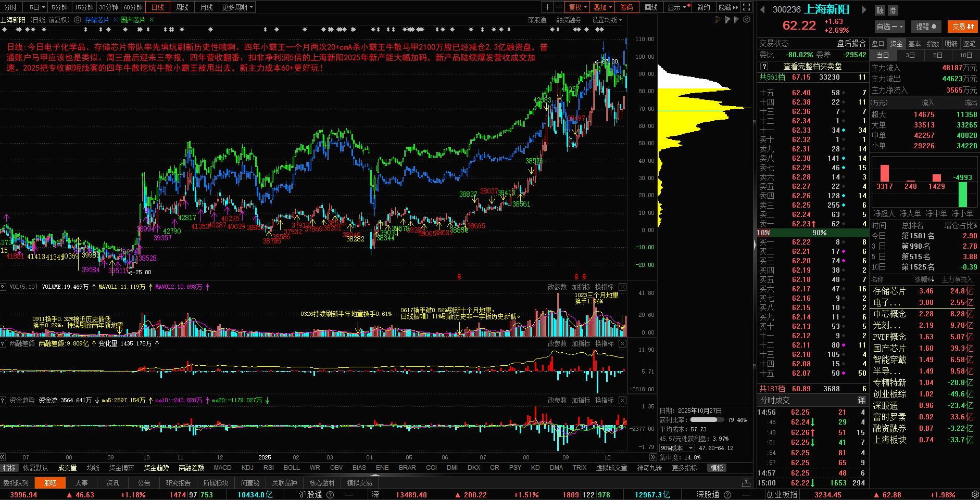The width and height of the screenshot is (980, 500).
Task: Open 90%成本 cost range dropdown
Action: [x=677, y=448]
